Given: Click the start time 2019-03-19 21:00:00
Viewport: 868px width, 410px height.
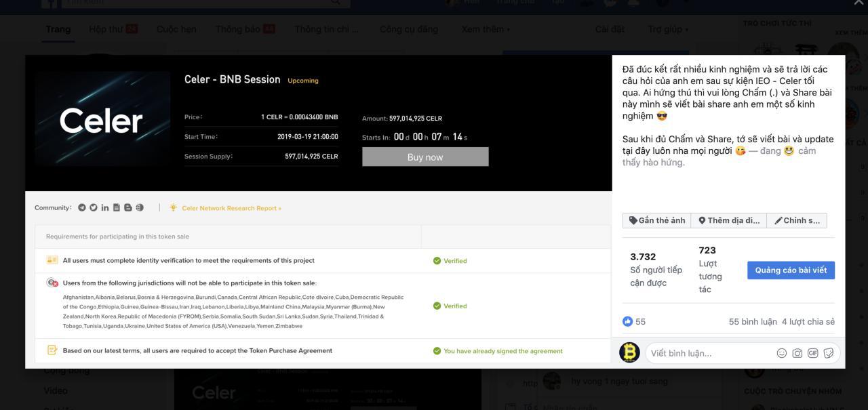Looking at the screenshot, I should point(307,137).
